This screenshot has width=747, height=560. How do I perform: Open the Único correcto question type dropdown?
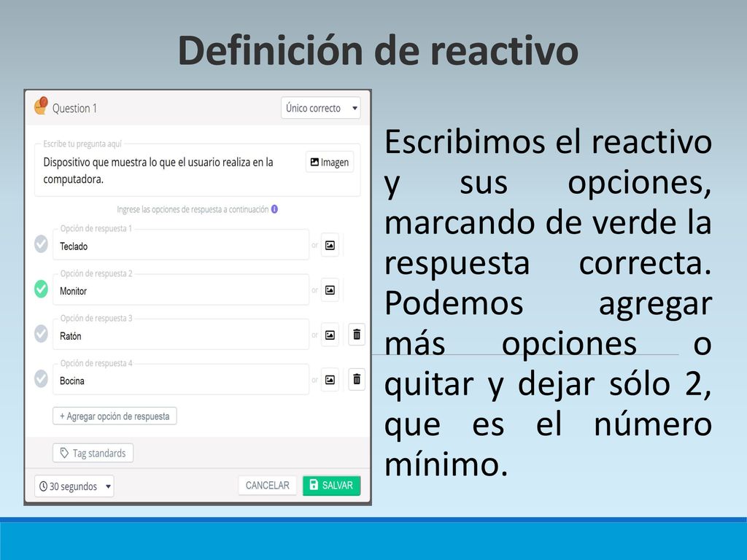click(x=321, y=108)
